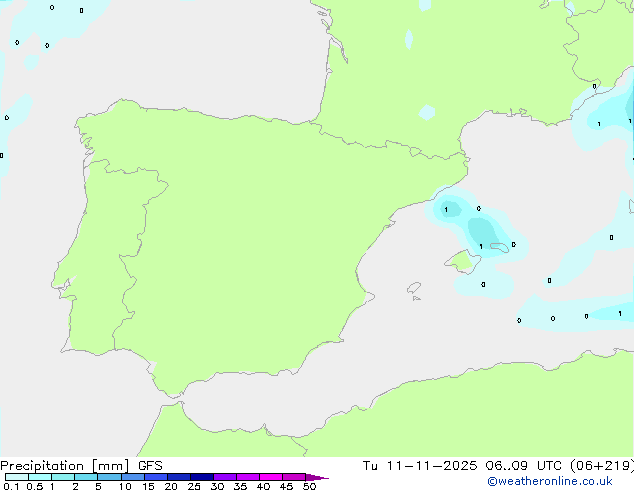Click the over-50 mm legend arrow tip
The height and width of the screenshot is (490, 634).
317,477
